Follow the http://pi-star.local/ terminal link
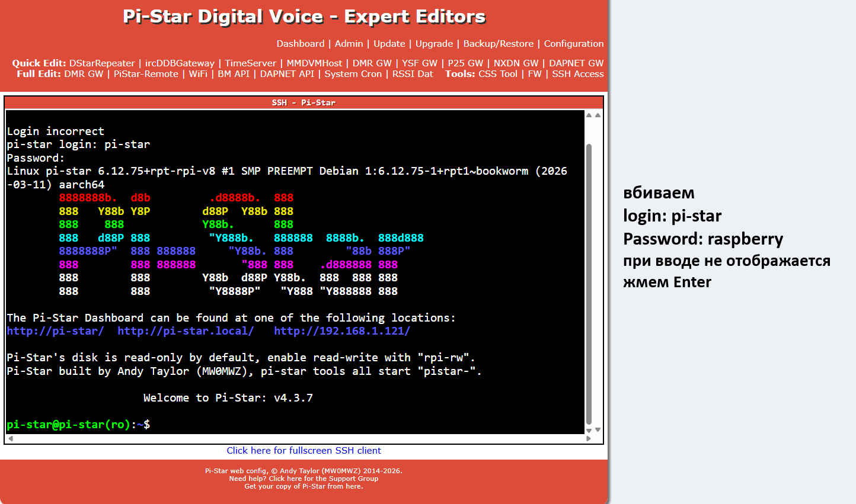Image resolution: width=856 pixels, height=504 pixels. (x=186, y=331)
